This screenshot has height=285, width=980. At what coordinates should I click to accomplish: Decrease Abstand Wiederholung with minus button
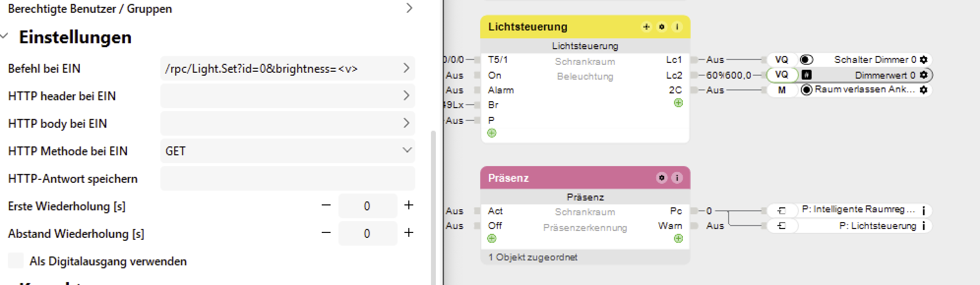coord(326,233)
